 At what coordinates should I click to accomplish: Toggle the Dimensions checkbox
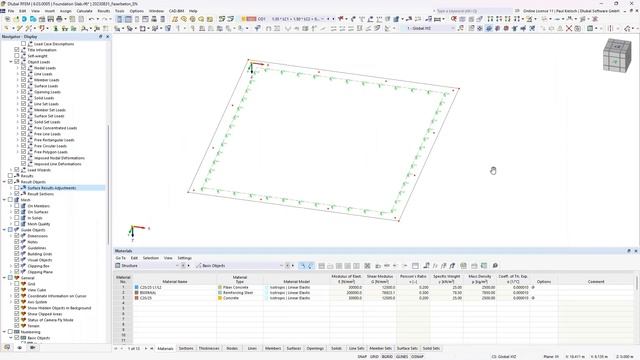click(17, 236)
